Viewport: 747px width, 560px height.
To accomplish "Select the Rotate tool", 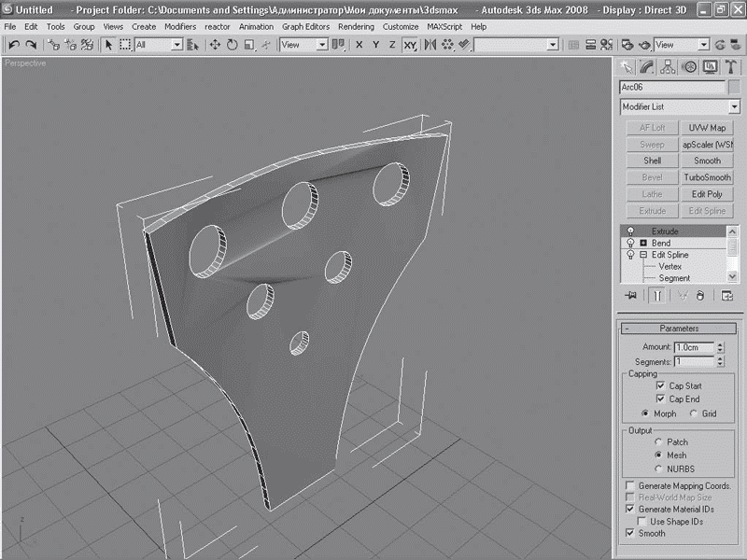I will pyautogui.click(x=232, y=45).
